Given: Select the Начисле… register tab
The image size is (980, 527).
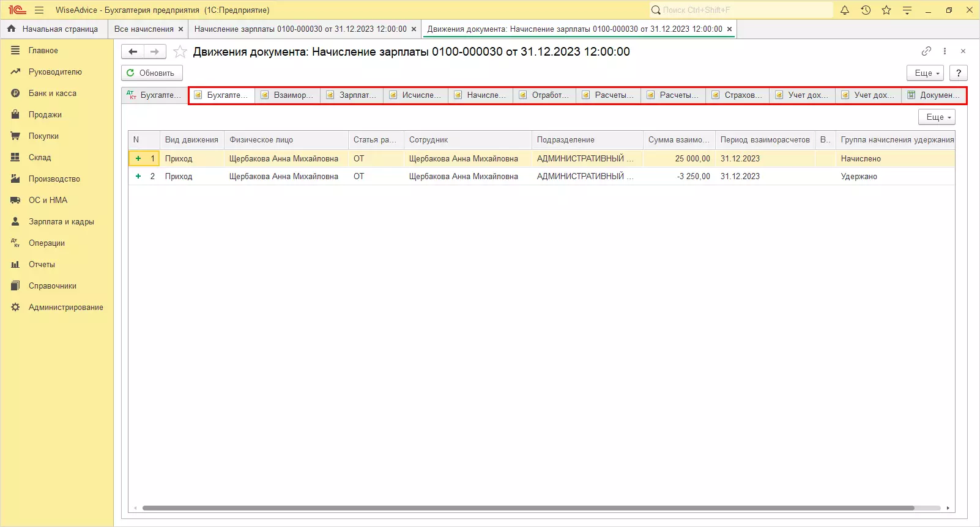Looking at the screenshot, I should point(480,95).
